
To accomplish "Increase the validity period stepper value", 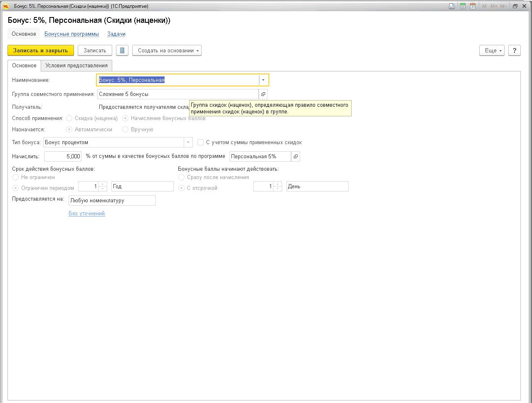I will 103,184.
